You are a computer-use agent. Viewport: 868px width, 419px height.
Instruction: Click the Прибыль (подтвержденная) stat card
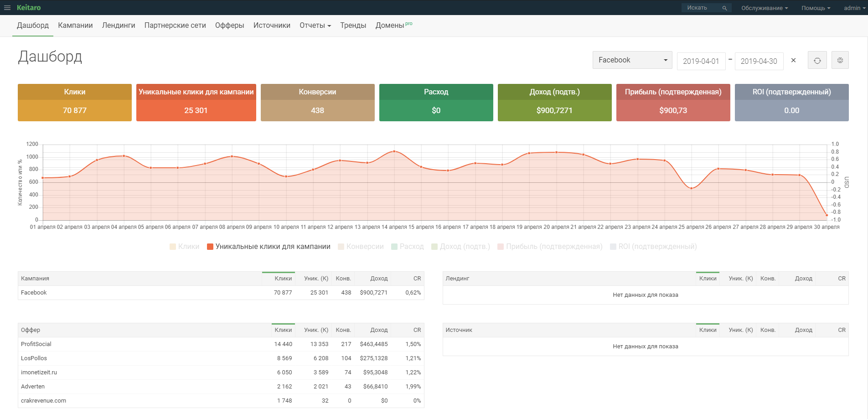point(673,103)
